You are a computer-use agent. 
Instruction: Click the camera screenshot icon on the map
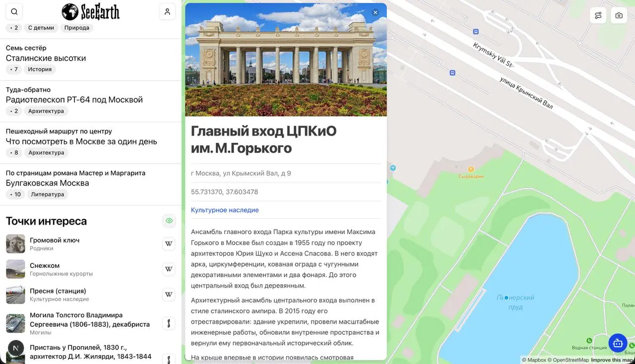click(619, 15)
